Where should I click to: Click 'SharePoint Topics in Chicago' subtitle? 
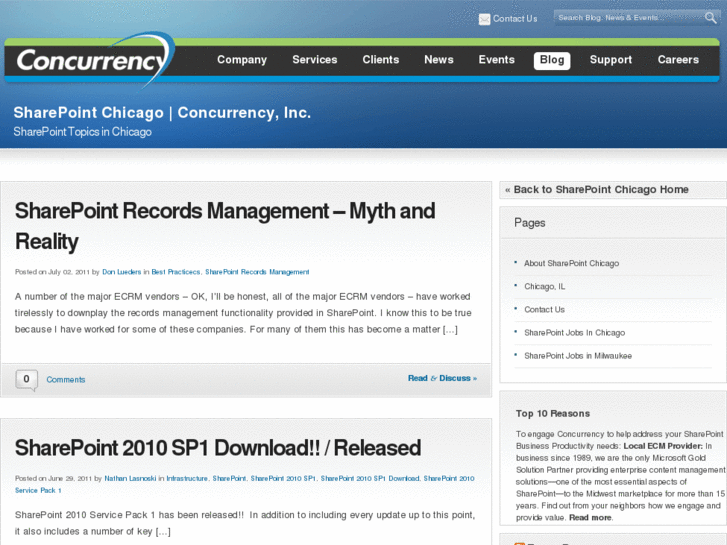click(83, 132)
